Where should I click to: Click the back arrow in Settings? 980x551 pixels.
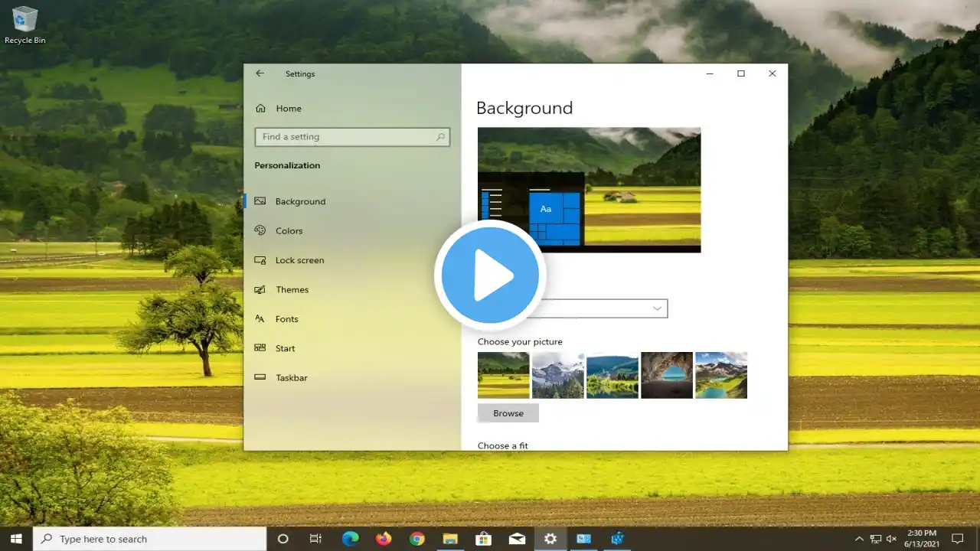tap(260, 73)
